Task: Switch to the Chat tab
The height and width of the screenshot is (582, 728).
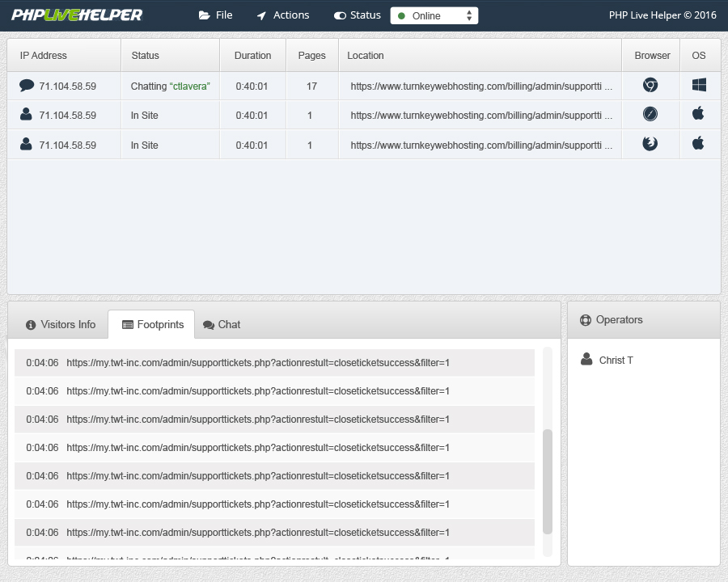Action: click(x=222, y=324)
